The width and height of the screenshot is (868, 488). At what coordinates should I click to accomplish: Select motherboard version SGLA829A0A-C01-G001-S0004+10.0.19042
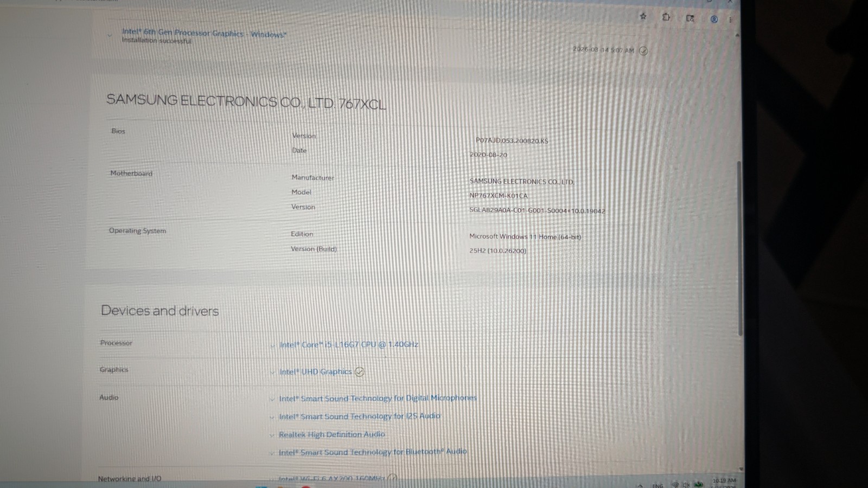pos(537,210)
